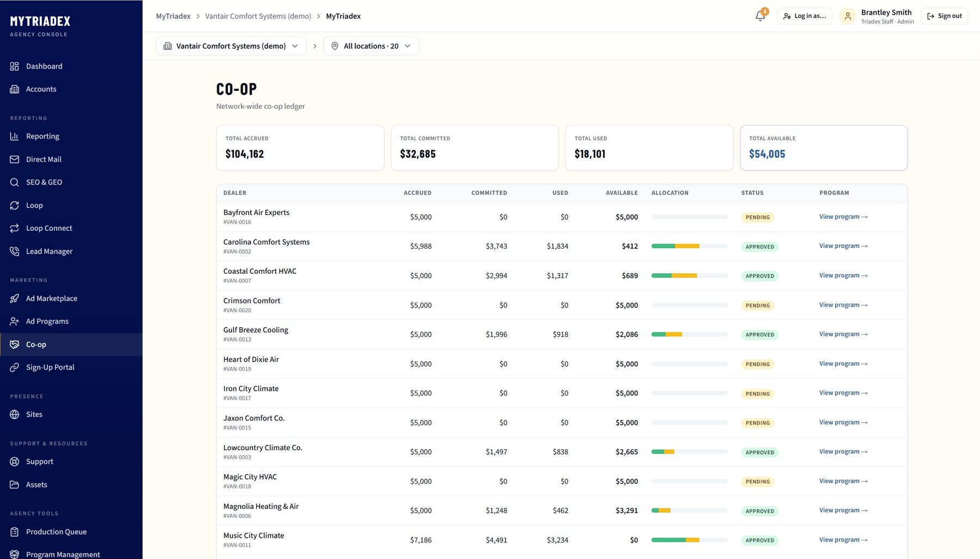View program for Crimson Comfort
The height and width of the screenshot is (559, 980).
[843, 305]
